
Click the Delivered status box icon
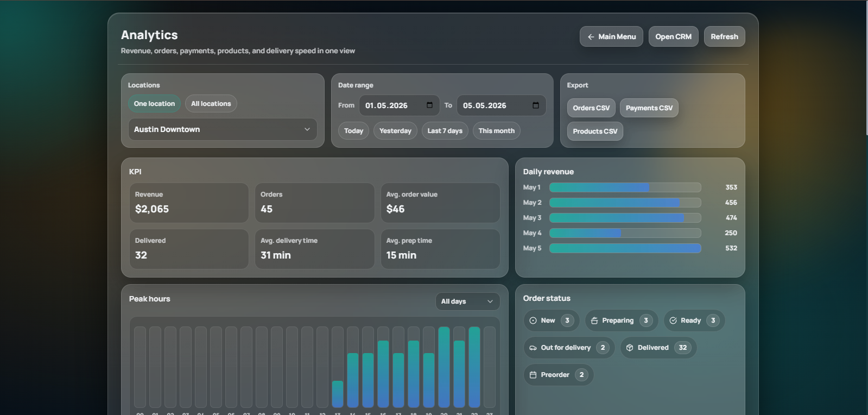(630, 348)
